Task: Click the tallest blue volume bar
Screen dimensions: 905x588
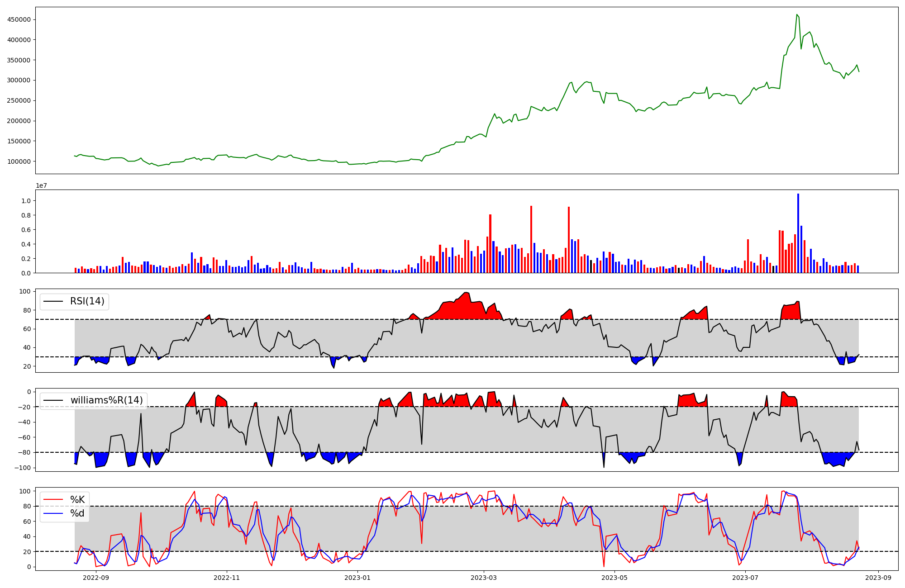Action: 798,233
